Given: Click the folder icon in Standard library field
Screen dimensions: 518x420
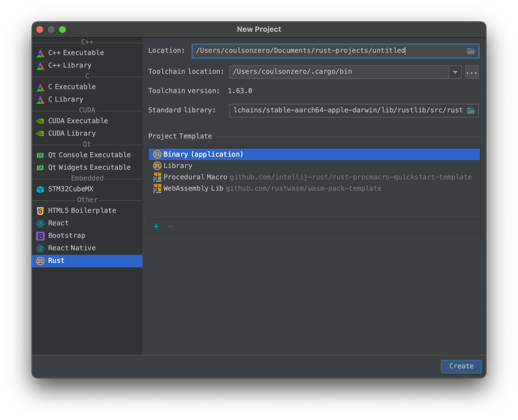Looking at the screenshot, I should 471,111.
